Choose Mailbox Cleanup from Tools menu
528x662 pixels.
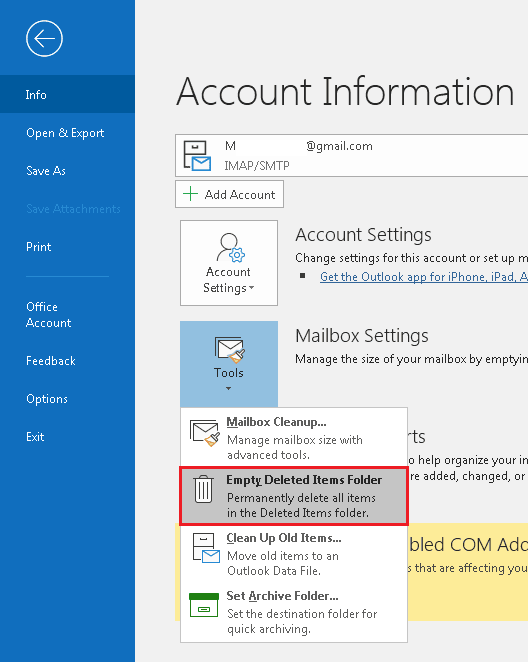coord(294,437)
